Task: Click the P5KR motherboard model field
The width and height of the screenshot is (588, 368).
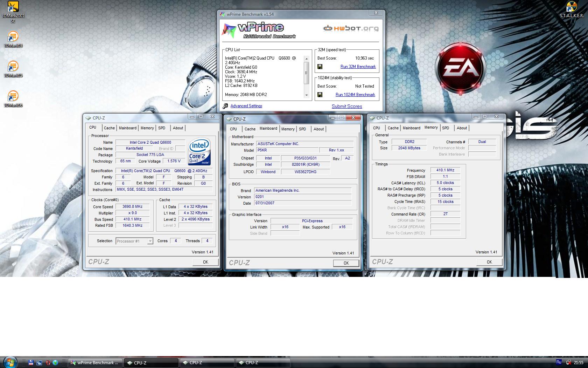Action: (287, 150)
